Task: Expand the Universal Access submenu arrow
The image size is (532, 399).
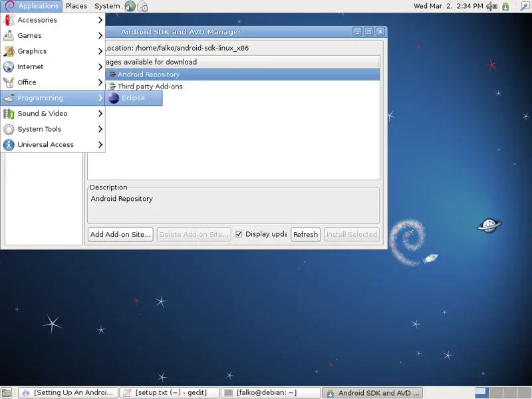Action: [x=100, y=145]
